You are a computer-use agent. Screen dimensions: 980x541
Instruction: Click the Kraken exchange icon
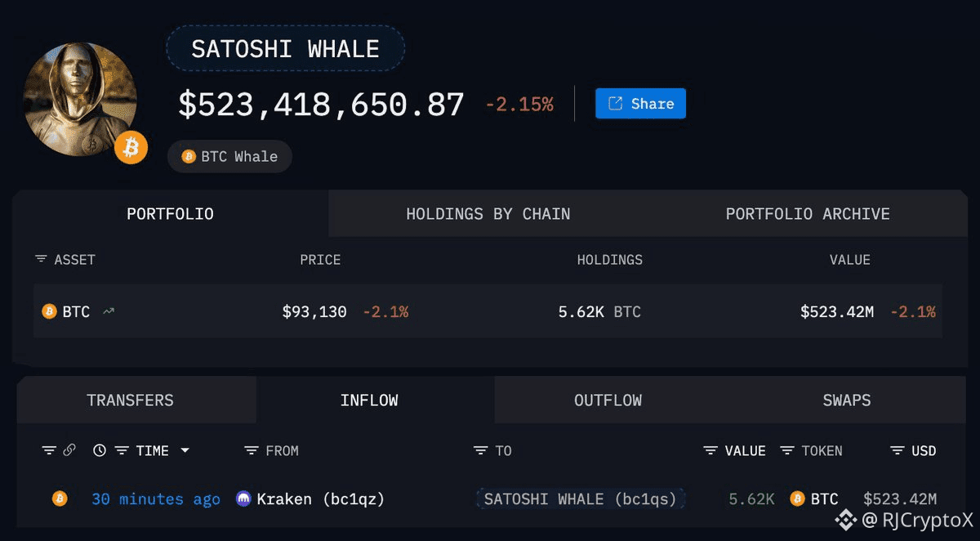tap(243, 499)
